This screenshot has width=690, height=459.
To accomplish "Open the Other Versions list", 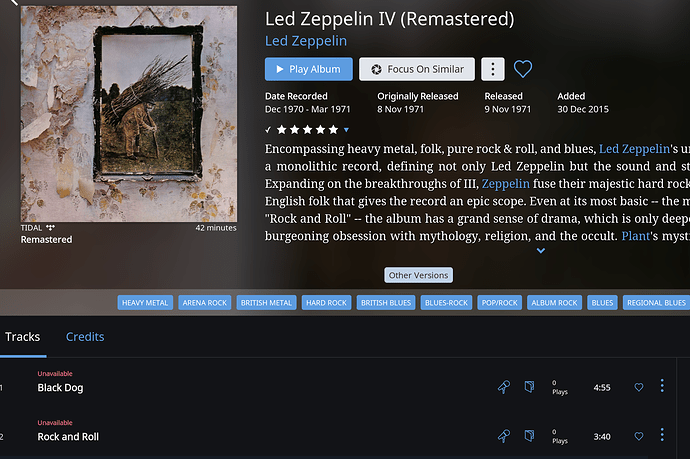I will click(x=418, y=275).
